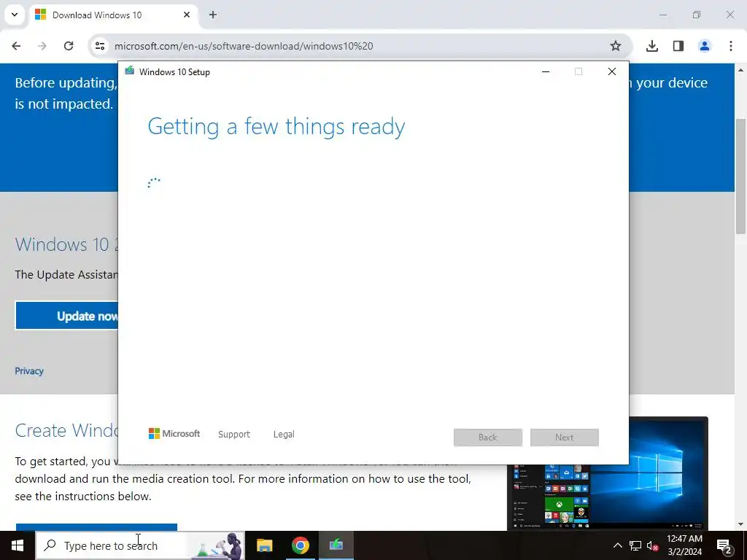Open Chrome downloads icon
This screenshot has height=560, width=747.
(x=652, y=46)
